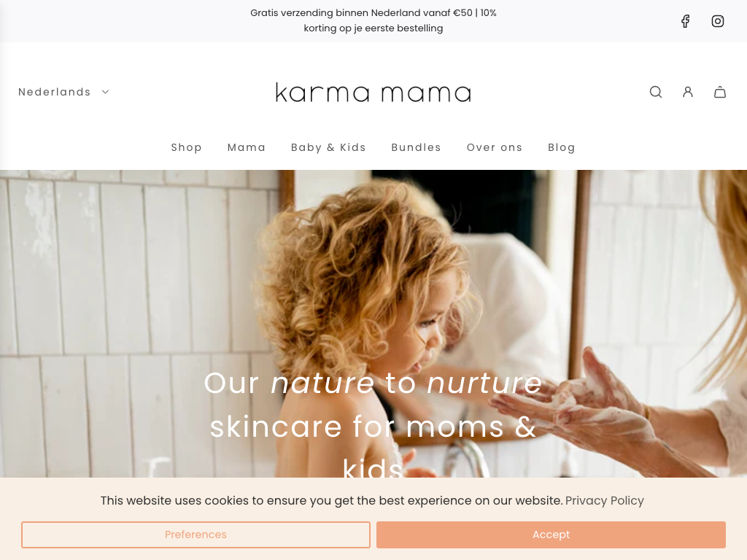This screenshot has height=560, width=747.
Task: Click the search magnifier icon
Action: 656,92
